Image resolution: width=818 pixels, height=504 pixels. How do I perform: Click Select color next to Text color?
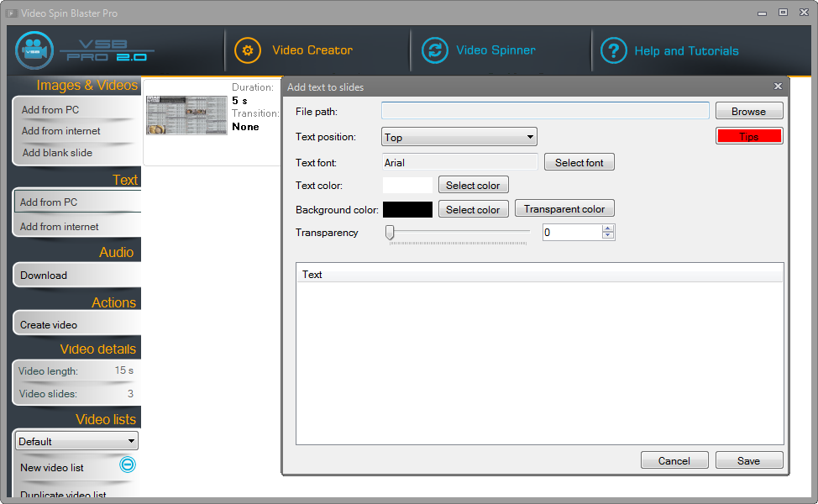(473, 185)
